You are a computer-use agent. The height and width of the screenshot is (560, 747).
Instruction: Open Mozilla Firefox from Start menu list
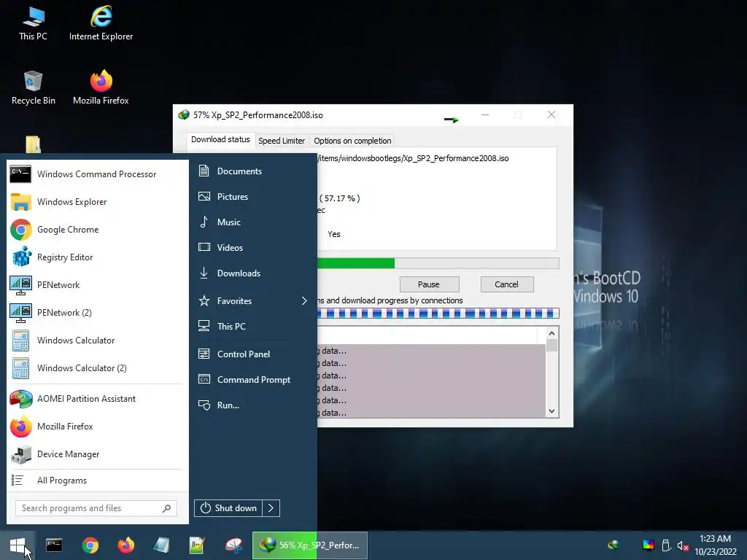(97, 426)
